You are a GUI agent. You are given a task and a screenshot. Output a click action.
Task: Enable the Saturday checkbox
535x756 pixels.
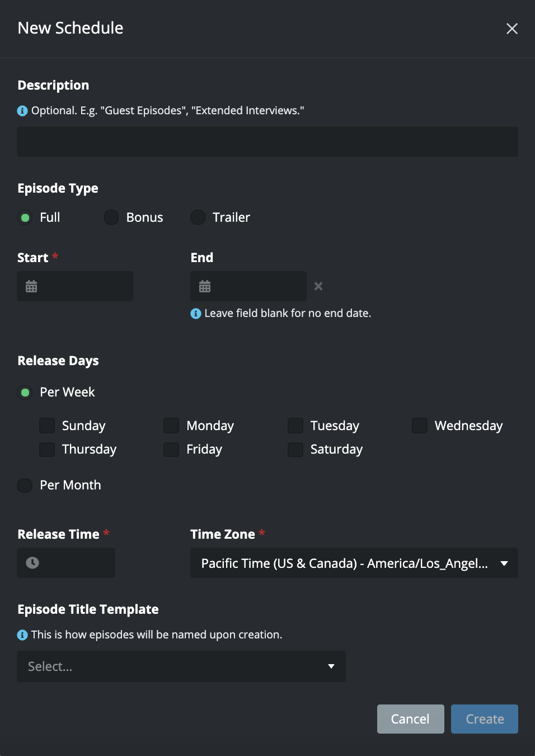point(295,449)
